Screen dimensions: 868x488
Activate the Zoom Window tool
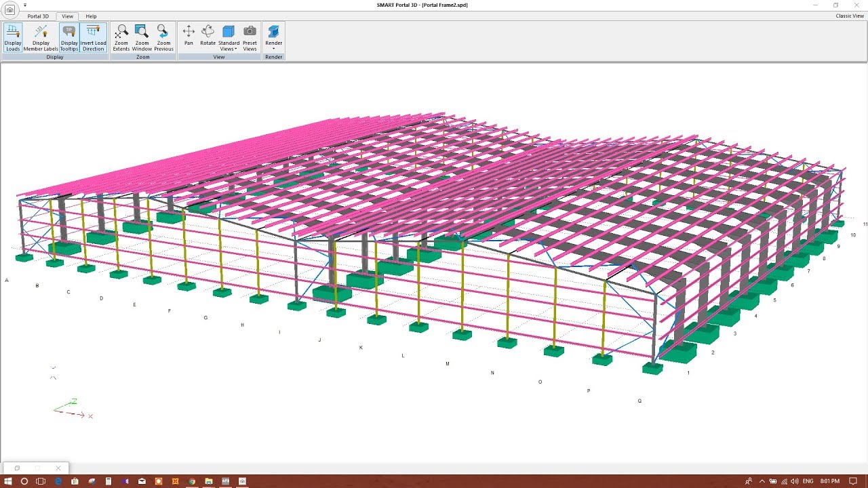coord(142,37)
